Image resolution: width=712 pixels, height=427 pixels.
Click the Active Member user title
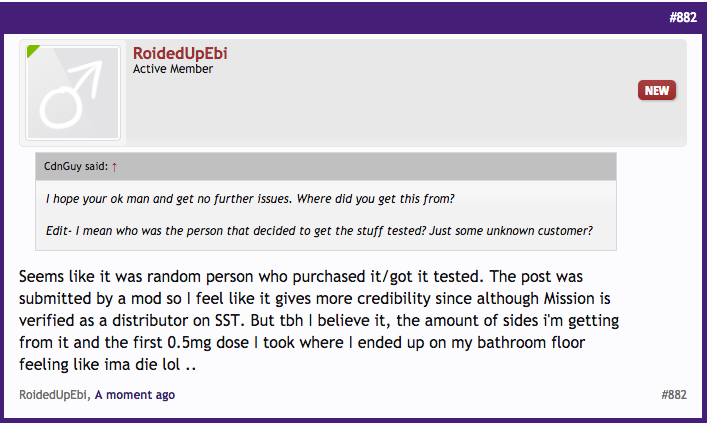point(172,69)
